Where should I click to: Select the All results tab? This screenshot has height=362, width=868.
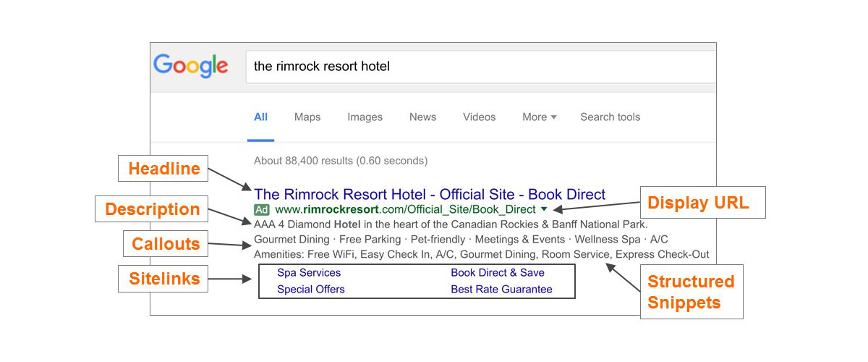pos(260,117)
